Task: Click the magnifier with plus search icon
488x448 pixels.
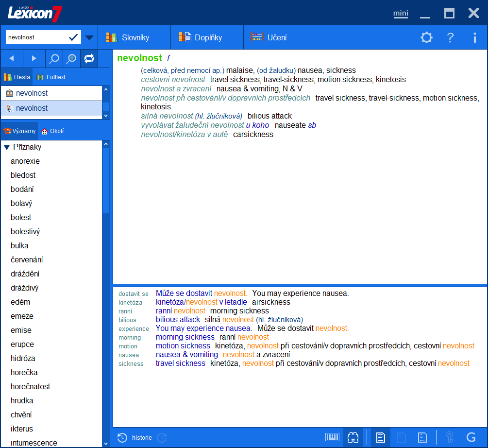Action: coord(71,58)
